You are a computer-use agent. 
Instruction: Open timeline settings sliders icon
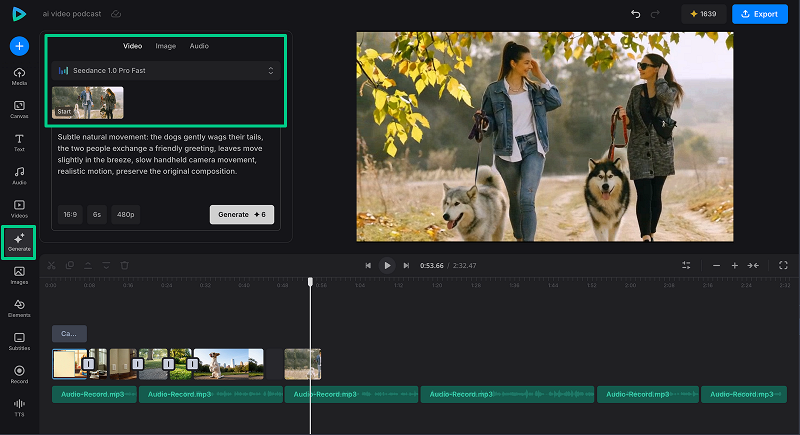tap(686, 265)
